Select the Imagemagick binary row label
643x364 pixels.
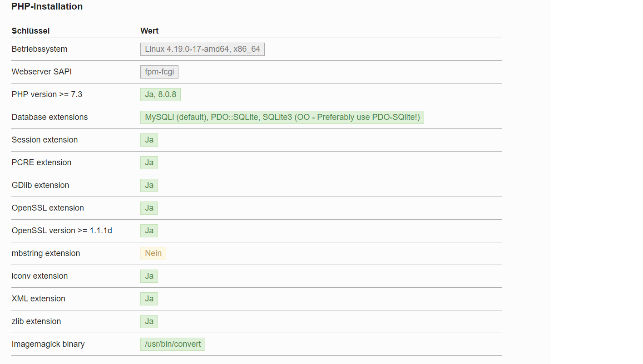[48, 344]
